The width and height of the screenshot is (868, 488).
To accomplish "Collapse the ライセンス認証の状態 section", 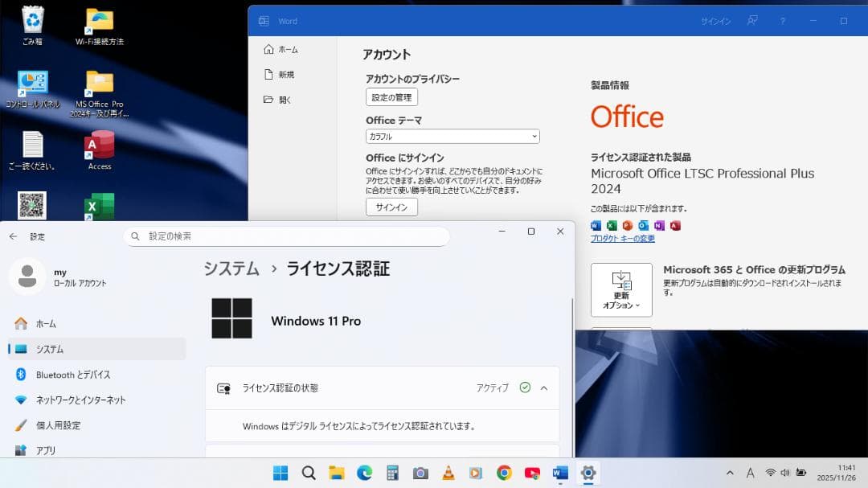I will [x=544, y=388].
